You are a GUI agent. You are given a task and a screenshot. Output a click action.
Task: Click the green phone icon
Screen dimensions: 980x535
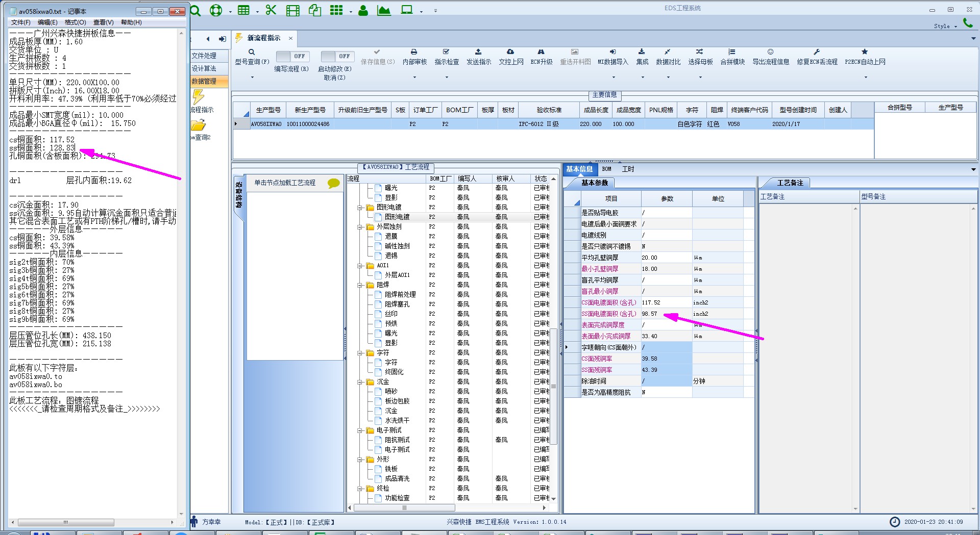point(968,23)
